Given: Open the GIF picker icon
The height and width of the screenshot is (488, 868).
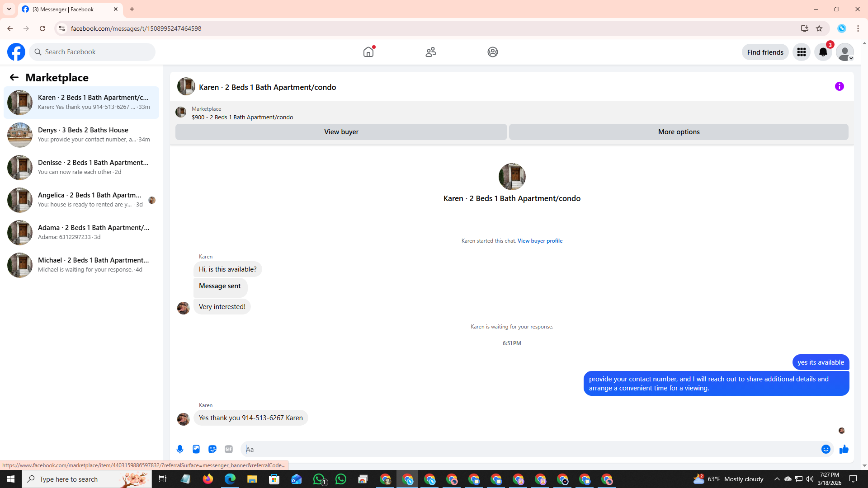Looking at the screenshot, I should (x=229, y=449).
